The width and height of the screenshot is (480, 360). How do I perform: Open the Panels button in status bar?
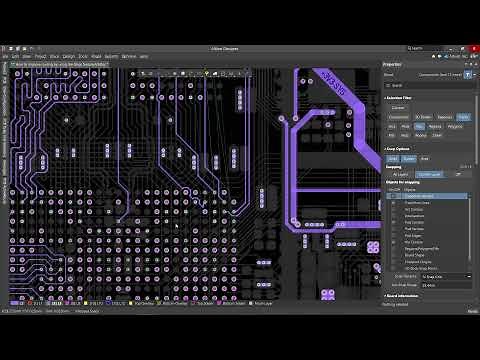click(x=472, y=311)
